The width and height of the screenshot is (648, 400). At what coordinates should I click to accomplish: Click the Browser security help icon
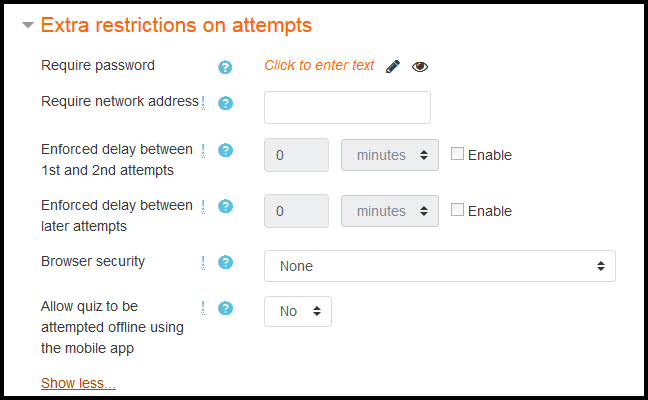(x=225, y=262)
